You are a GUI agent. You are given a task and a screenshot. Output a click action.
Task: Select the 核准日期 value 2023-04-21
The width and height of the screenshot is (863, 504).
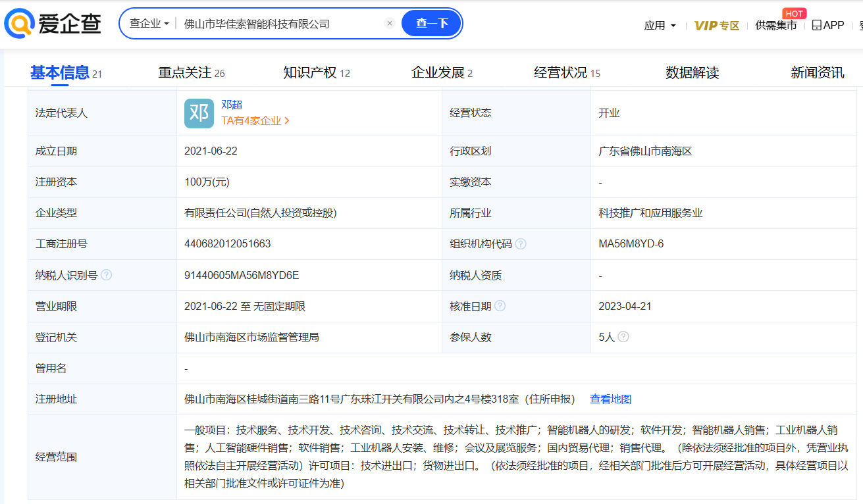coord(625,306)
